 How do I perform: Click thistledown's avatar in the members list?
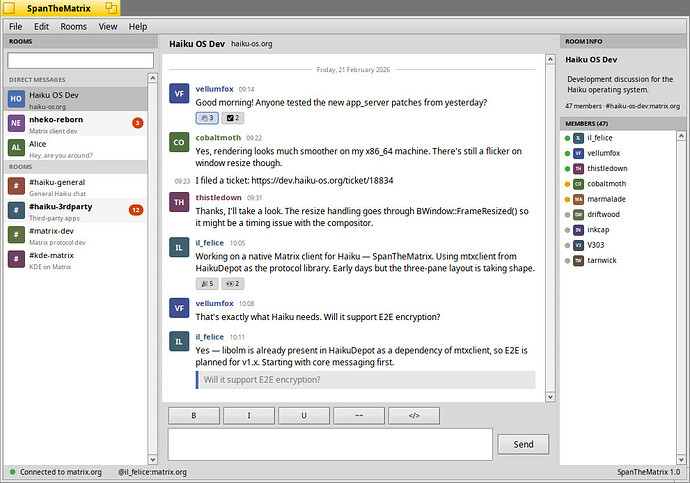578,168
